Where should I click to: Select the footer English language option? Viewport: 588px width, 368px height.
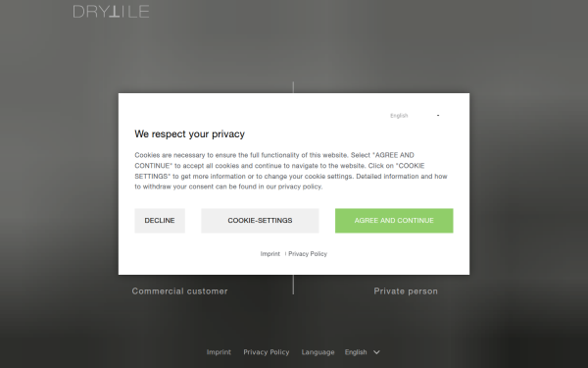[356, 352]
